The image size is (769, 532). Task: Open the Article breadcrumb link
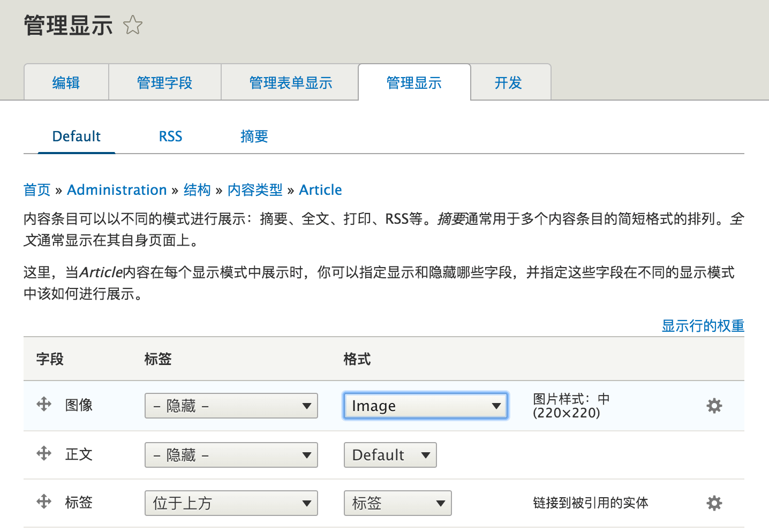(x=321, y=190)
